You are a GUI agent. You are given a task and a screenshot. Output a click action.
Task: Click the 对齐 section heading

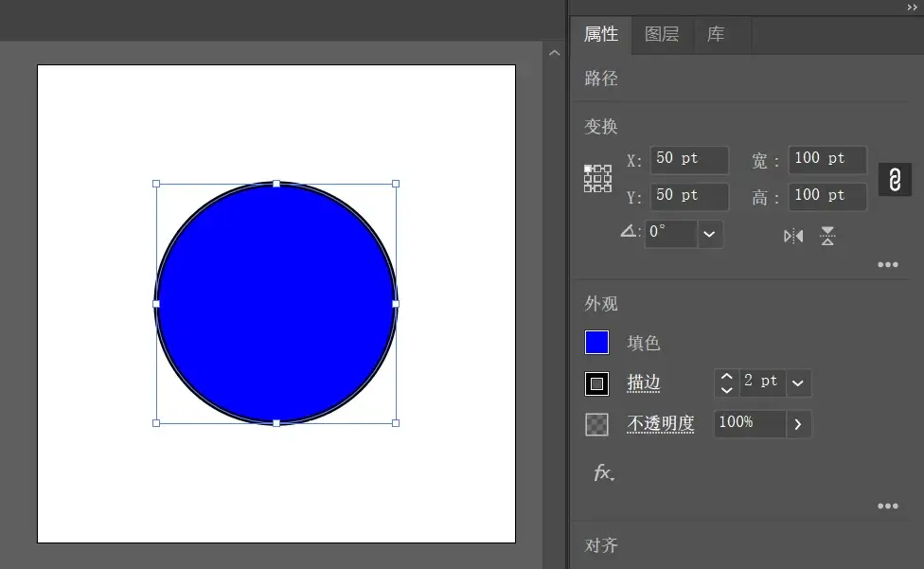pos(601,545)
